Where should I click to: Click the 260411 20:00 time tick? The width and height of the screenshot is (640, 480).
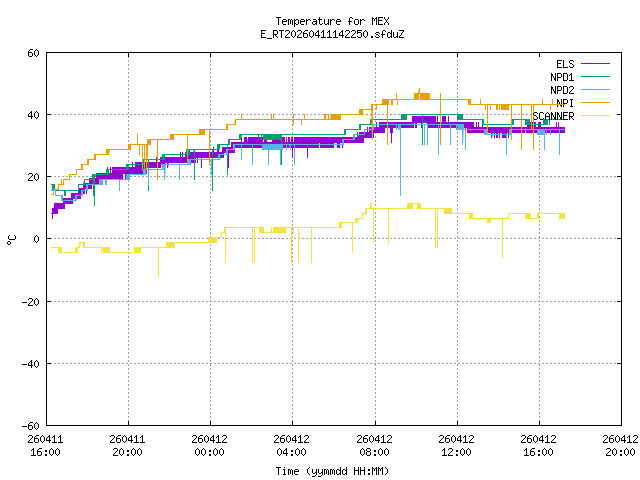coord(127,446)
